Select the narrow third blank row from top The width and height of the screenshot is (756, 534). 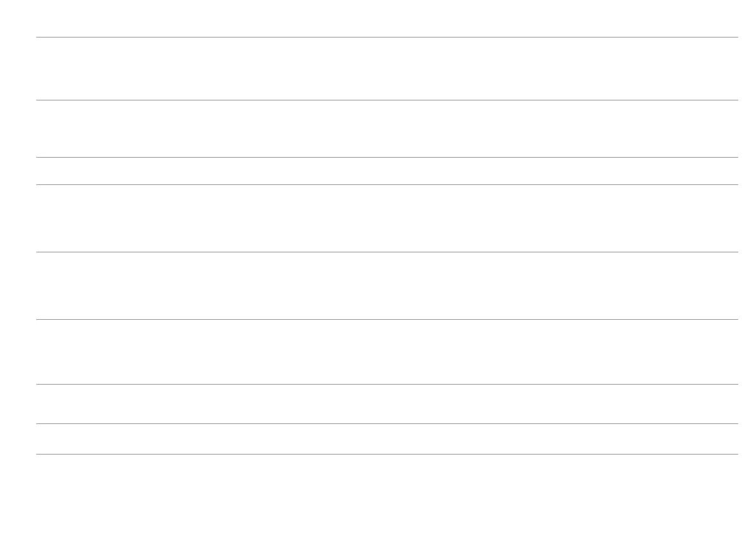point(387,171)
